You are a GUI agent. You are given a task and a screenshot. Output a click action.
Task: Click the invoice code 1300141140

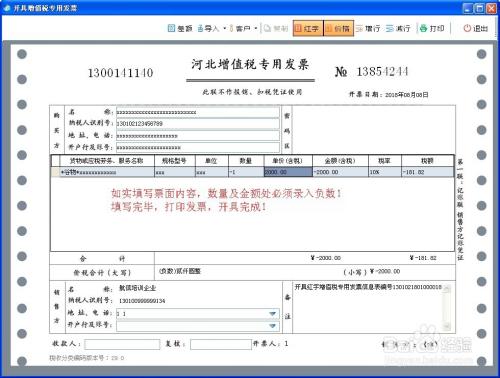(x=120, y=73)
